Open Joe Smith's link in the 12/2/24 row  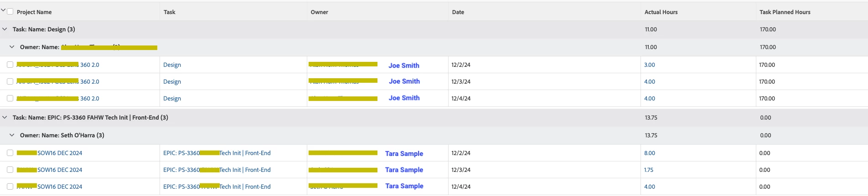click(x=403, y=65)
